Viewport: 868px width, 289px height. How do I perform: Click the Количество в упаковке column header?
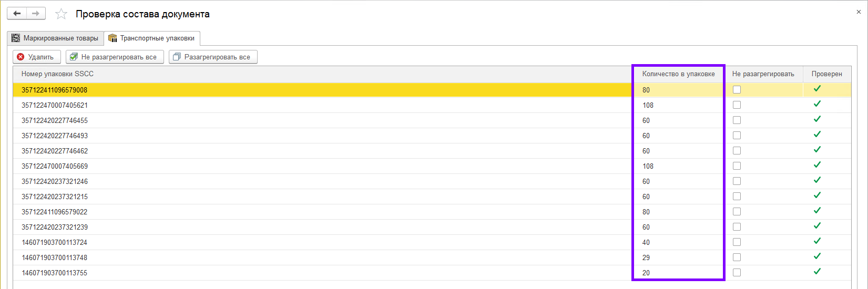click(x=678, y=74)
